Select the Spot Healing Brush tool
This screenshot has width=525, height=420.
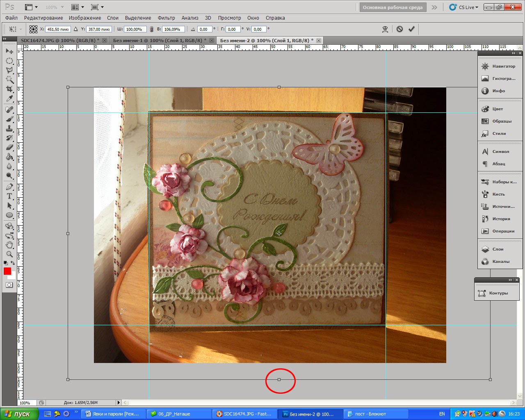coord(9,110)
